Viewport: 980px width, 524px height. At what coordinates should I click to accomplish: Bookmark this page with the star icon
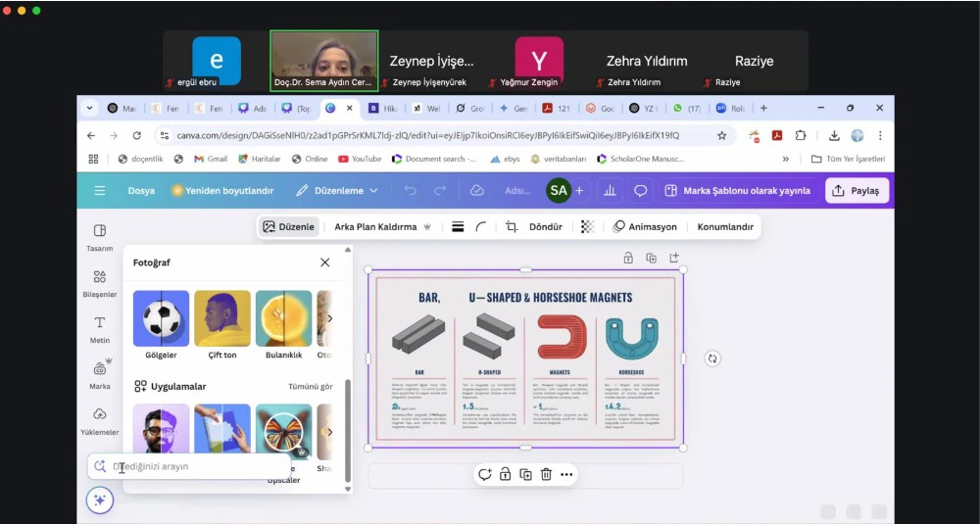(x=722, y=135)
